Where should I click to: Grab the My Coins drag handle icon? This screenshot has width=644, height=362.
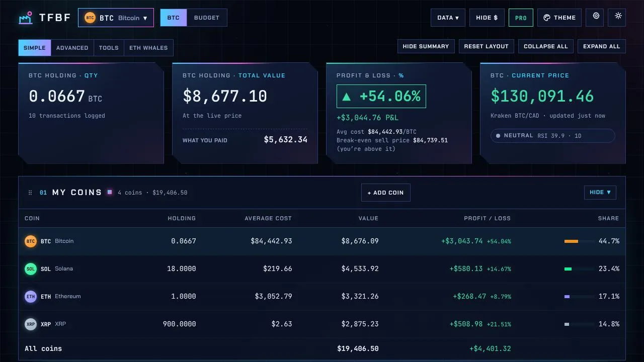(x=30, y=193)
